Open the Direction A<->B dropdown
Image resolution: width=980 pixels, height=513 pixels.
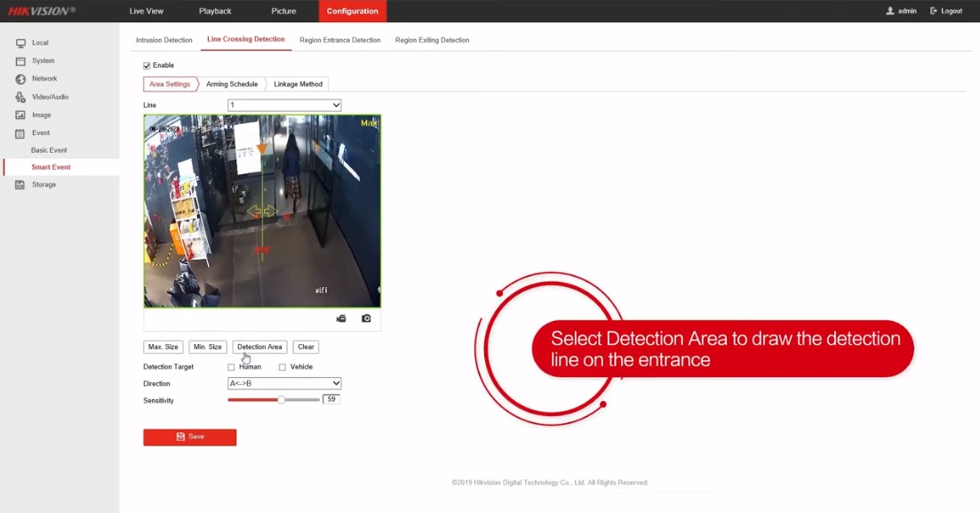point(284,383)
